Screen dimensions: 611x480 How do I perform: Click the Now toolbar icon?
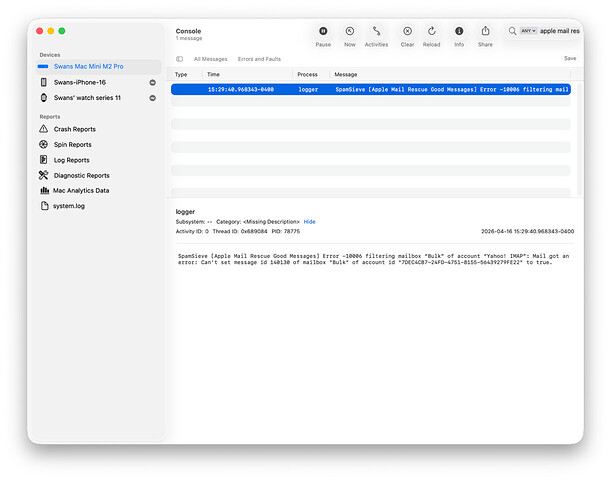tap(350, 32)
